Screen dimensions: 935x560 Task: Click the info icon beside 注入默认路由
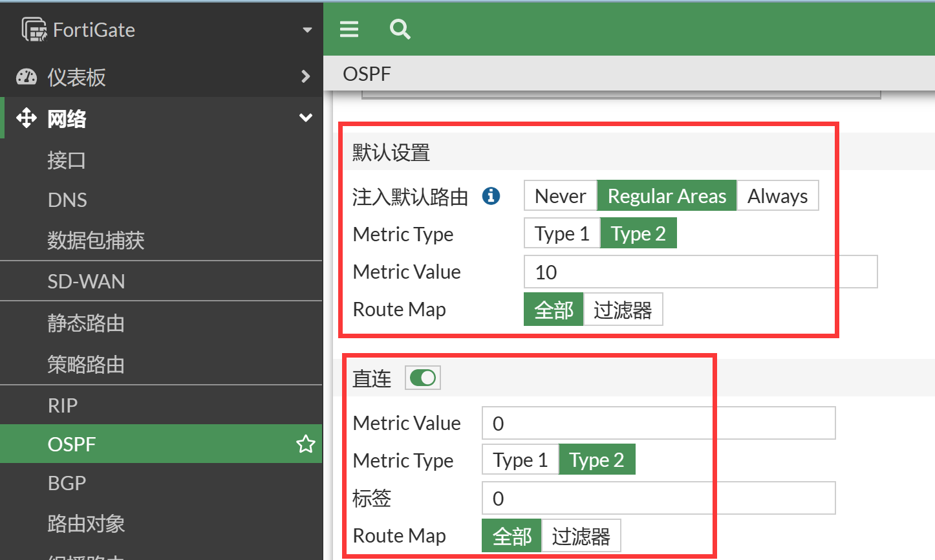coord(491,196)
